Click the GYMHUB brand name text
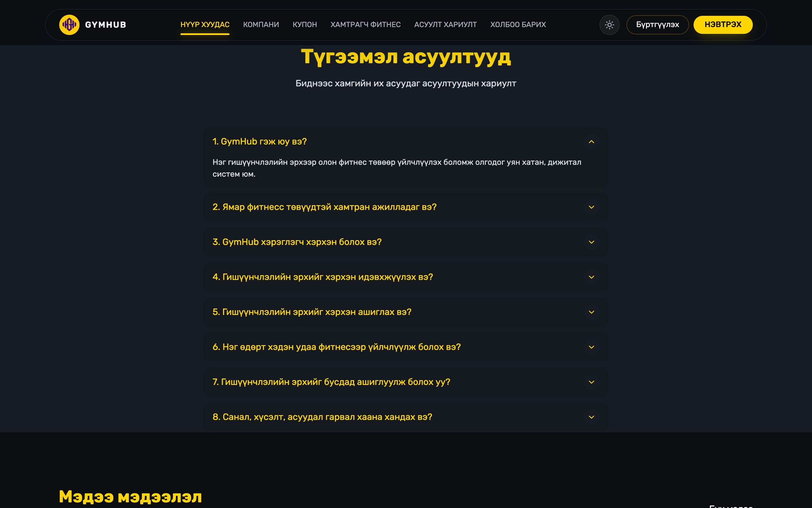This screenshot has width=812, height=508. tap(106, 25)
